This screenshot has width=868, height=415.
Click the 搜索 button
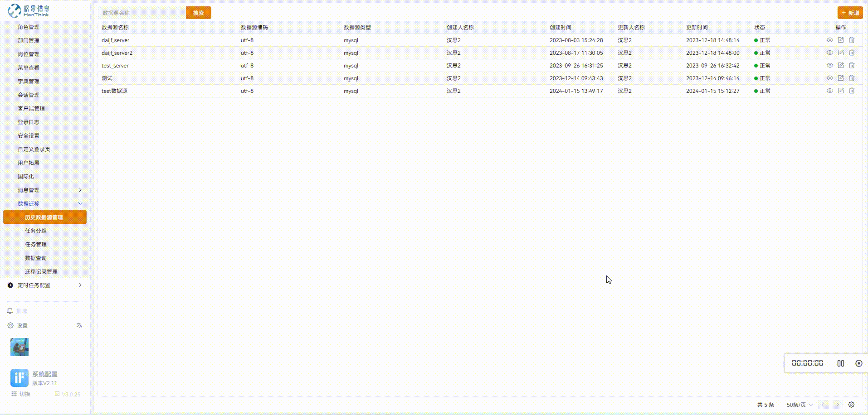coord(198,13)
